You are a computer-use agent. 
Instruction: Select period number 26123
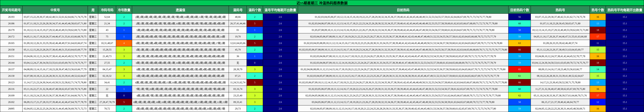pyautogui.click(x=11, y=82)
